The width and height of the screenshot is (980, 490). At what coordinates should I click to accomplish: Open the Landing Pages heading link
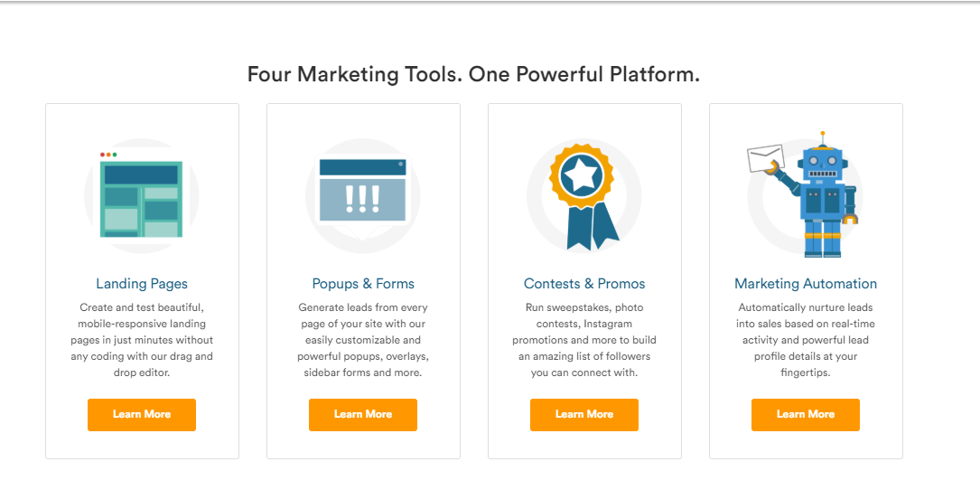tap(141, 284)
